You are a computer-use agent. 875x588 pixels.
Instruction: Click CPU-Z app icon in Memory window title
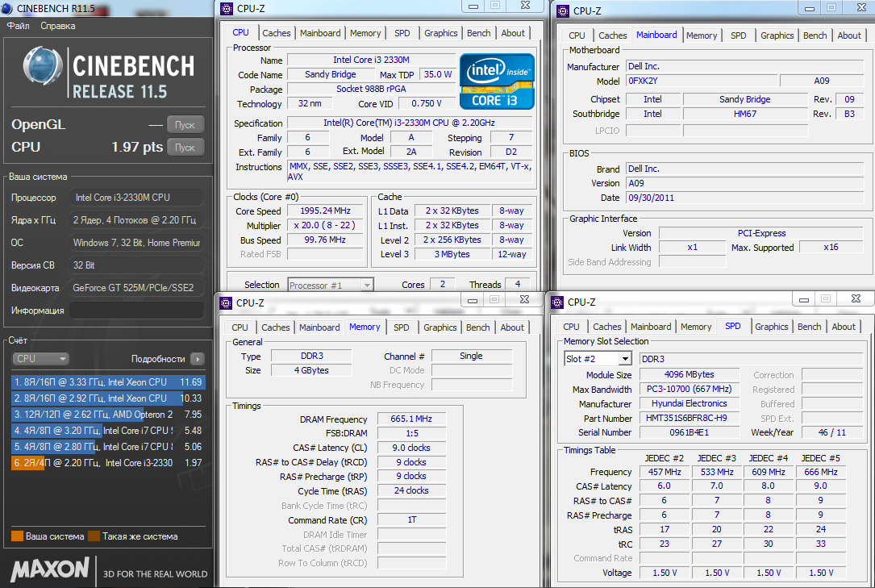226,302
